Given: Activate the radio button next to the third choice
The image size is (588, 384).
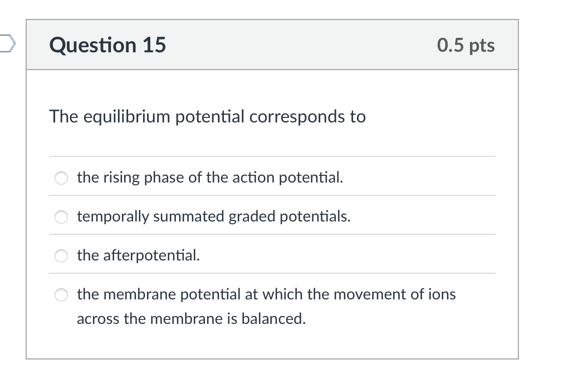Looking at the screenshot, I should tap(61, 256).
